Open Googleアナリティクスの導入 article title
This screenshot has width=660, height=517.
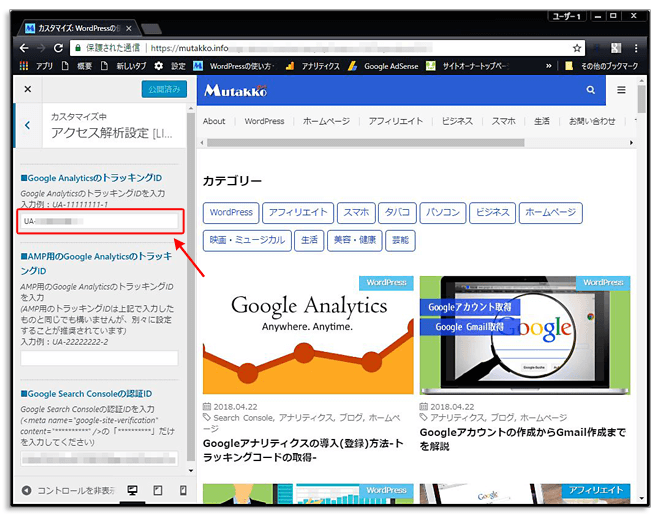coord(303,450)
